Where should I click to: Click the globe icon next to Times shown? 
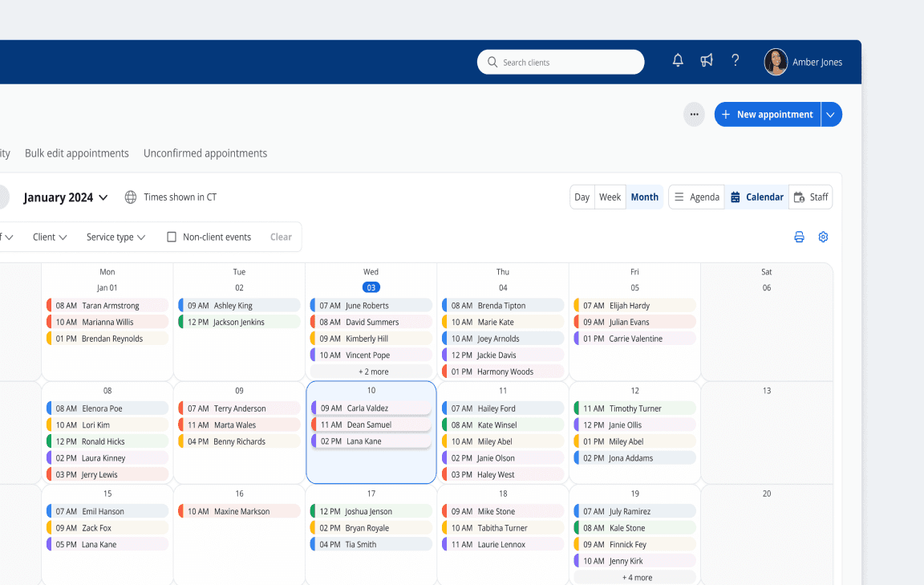point(131,197)
